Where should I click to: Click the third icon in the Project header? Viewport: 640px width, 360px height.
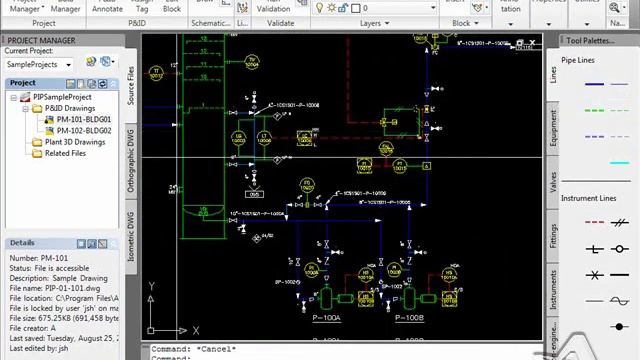pos(91,84)
